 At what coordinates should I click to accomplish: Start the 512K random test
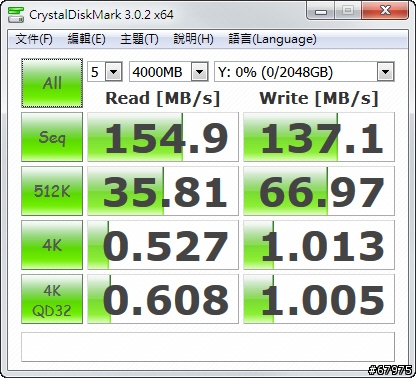(x=52, y=191)
